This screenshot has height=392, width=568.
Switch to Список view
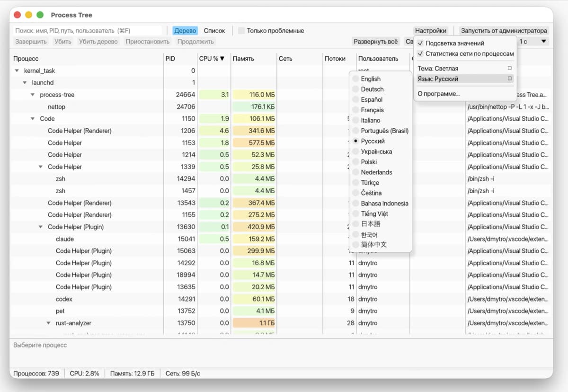click(x=214, y=31)
